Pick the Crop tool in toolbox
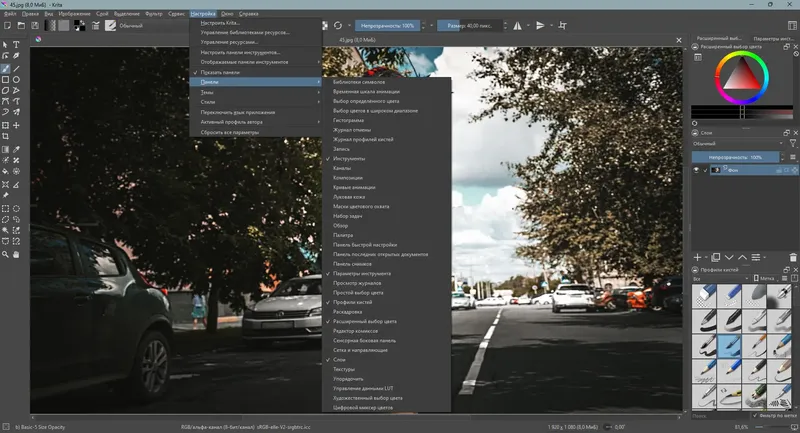Viewport: 800px width, 433px height. coord(5,136)
